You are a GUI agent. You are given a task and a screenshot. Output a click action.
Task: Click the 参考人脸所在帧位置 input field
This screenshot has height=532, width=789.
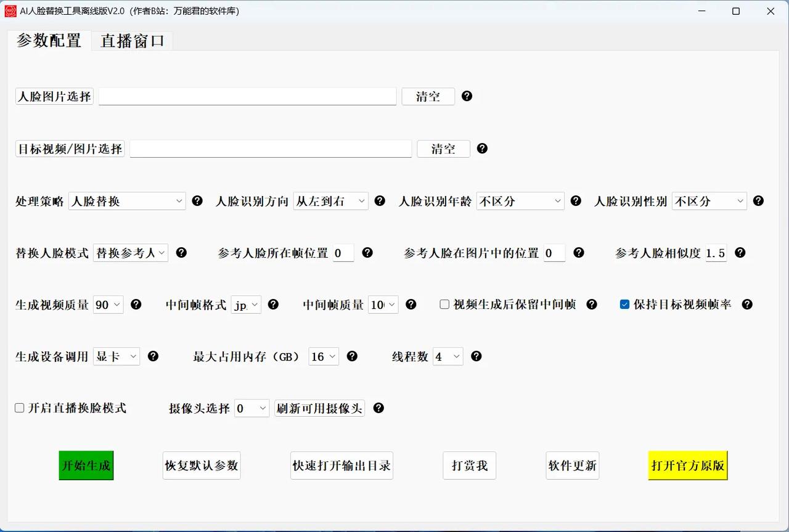pyautogui.click(x=343, y=253)
